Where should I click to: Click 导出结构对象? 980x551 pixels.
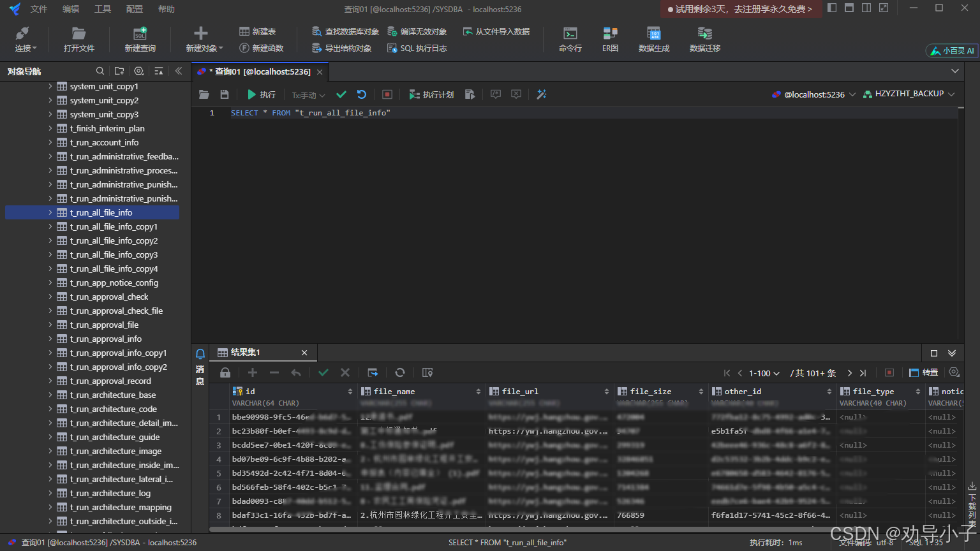pyautogui.click(x=341, y=48)
